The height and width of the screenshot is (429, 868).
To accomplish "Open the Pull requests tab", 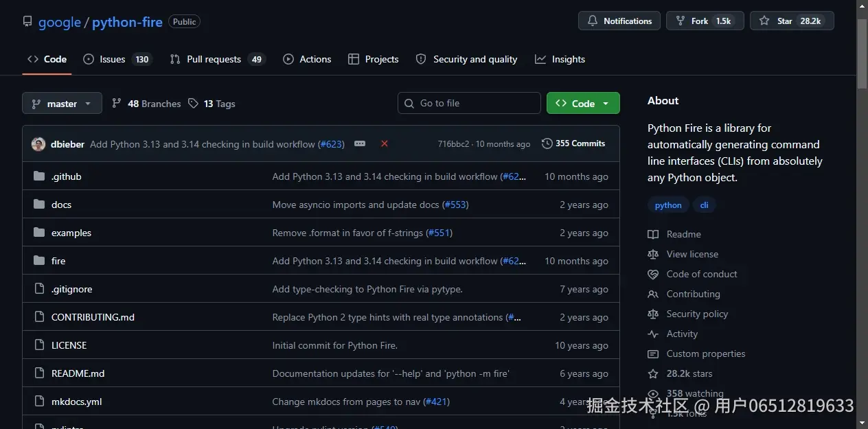I will tap(218, 59).
